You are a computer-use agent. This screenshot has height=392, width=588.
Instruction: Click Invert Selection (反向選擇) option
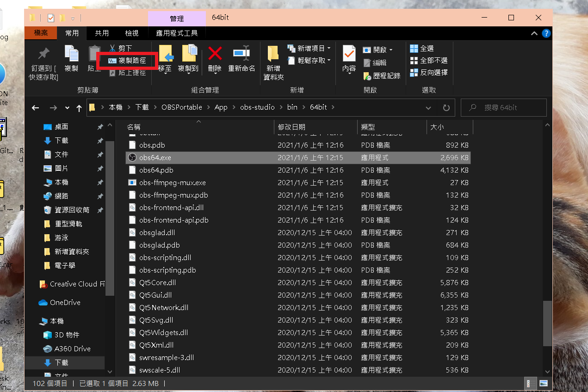click(428, 73)
